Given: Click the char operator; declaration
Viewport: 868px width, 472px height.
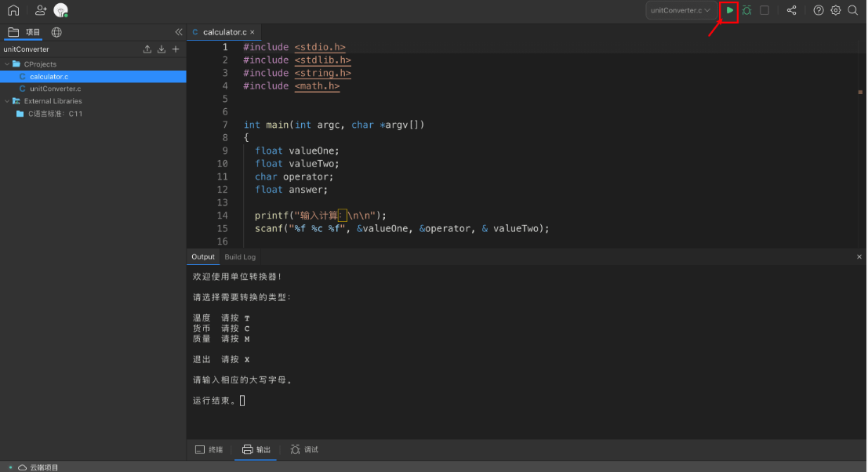Looking at the screenshot, I should coord(295,176).
